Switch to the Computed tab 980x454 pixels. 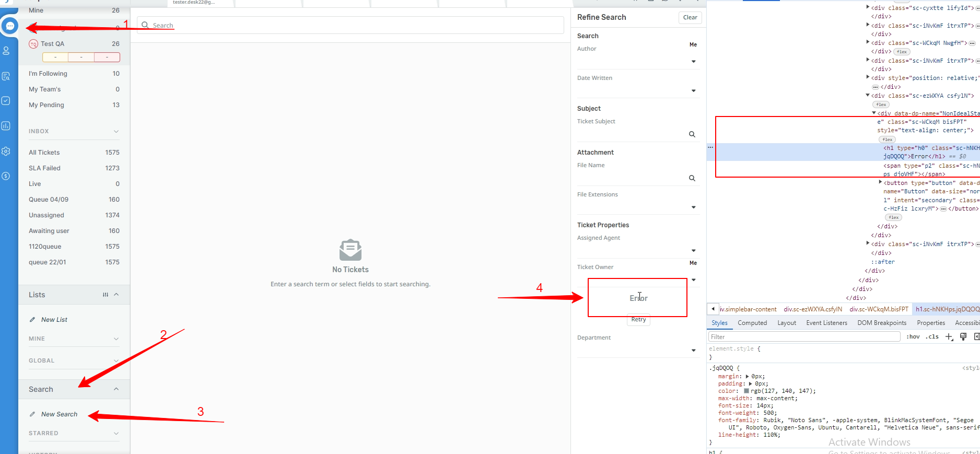[752, 323]
